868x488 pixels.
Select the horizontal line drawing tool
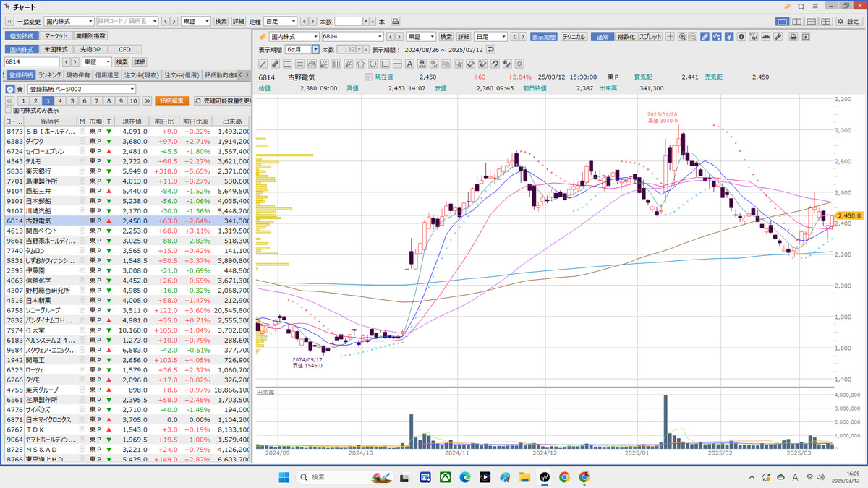coord(397,63)
